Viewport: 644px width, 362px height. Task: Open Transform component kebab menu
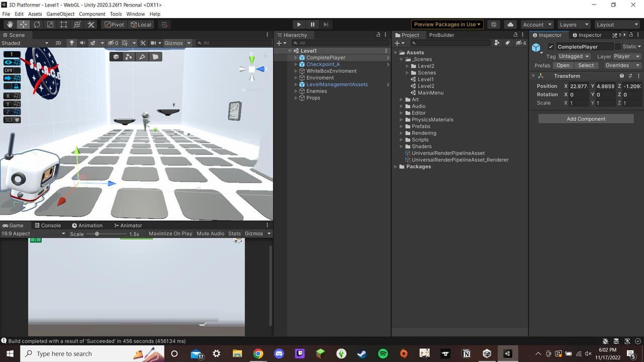pos(638,76)
